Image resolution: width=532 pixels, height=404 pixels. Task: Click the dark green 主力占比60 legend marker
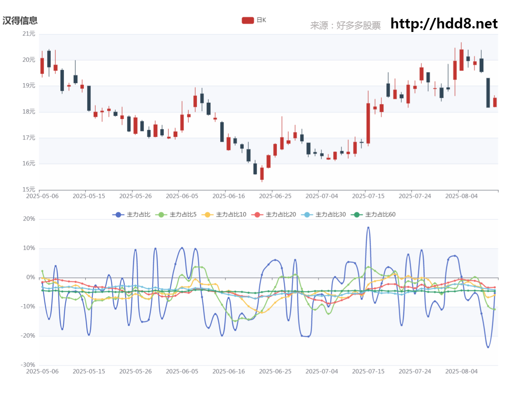357,215
